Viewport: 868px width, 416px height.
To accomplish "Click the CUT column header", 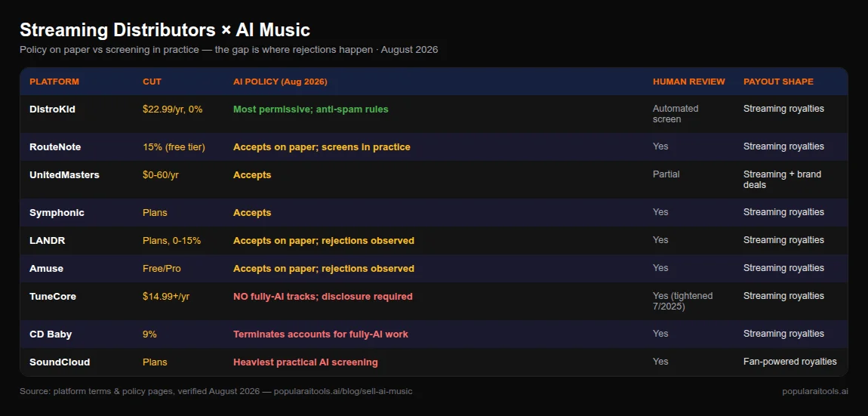I will click(x=152, y=82).
